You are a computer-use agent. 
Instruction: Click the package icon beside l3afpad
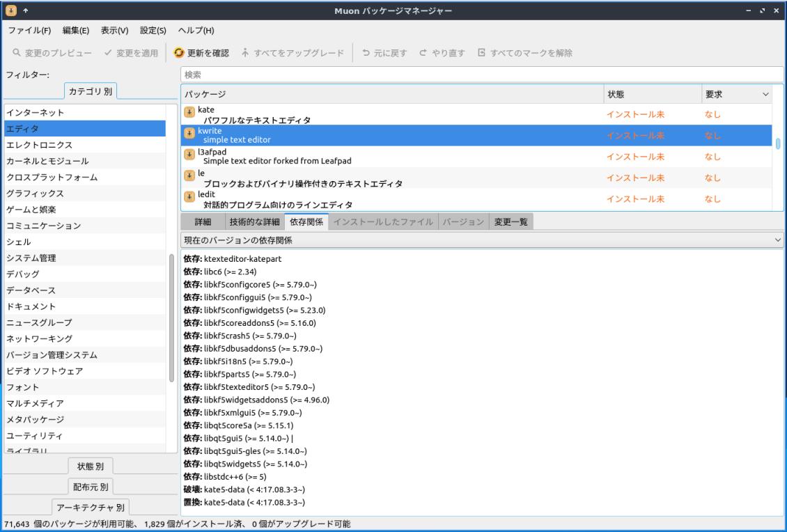coord(189,154)
